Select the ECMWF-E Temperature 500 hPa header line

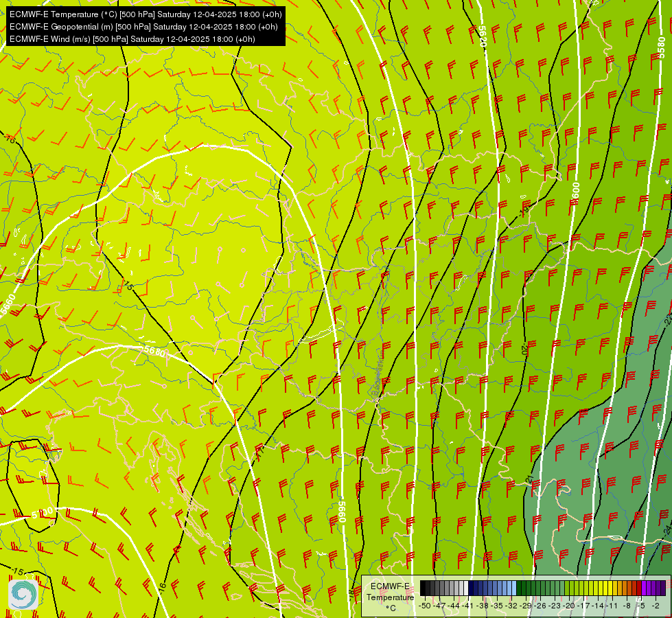[x=146, y=14]
